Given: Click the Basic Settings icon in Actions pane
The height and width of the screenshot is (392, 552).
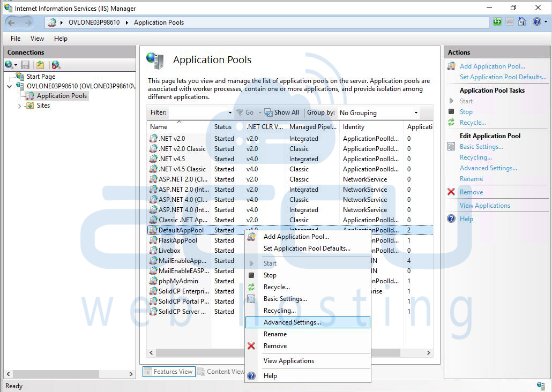Looking at the screenshot, I should click(x=451, y=146).
